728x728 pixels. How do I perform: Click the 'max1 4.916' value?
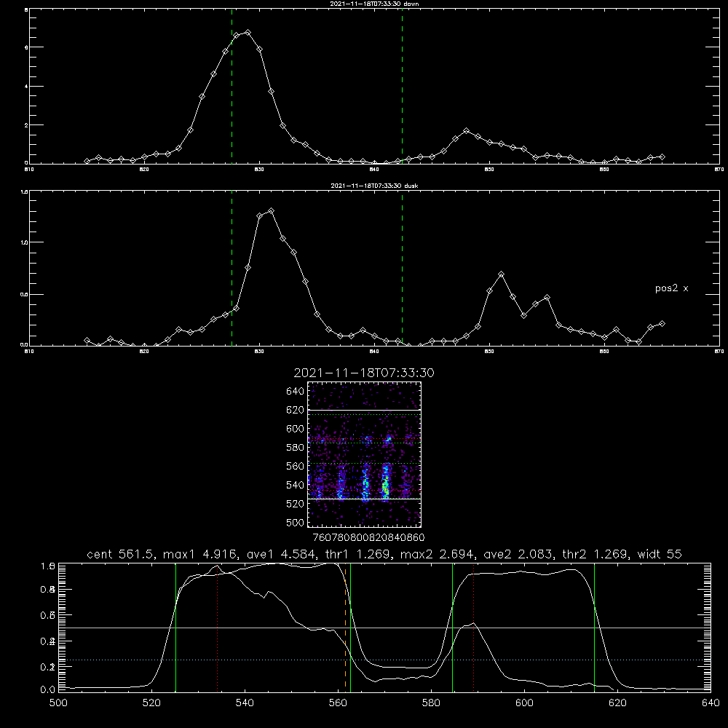(201, 554)
